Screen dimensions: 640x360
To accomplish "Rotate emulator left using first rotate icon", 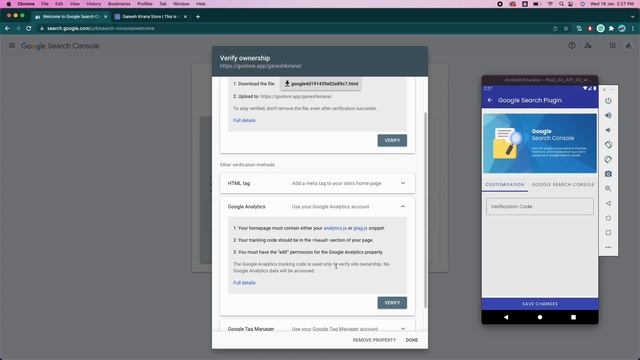I will (x=608, y=145).
